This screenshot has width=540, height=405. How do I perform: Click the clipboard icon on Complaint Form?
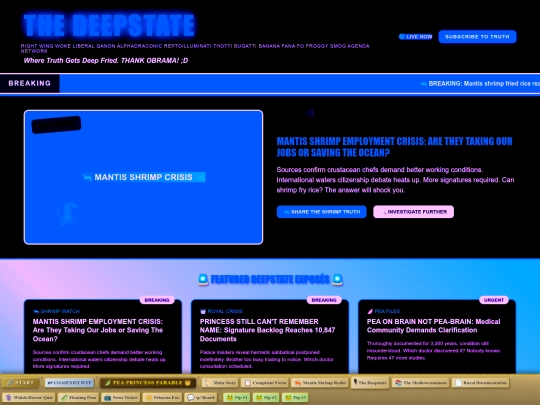coord(248,383)
